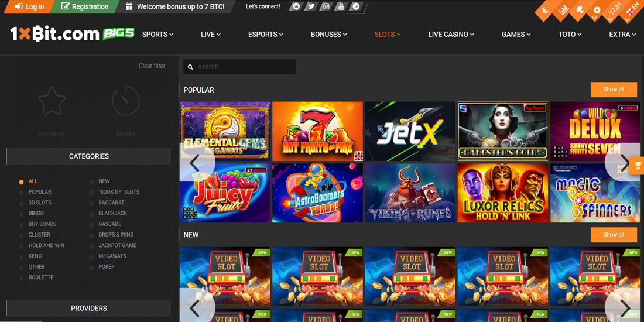
Task: Open the Telegram icon
Action: pyautogui.click(x=356, y=6)
